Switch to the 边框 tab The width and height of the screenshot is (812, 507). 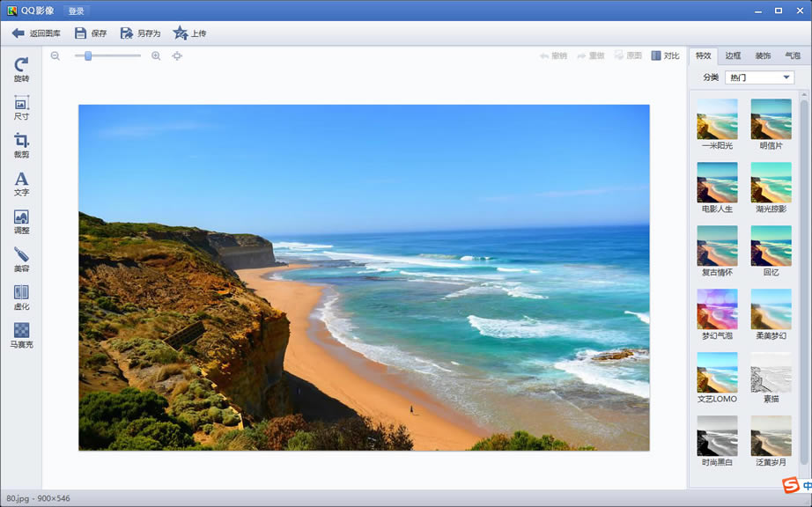pos(733,55)
